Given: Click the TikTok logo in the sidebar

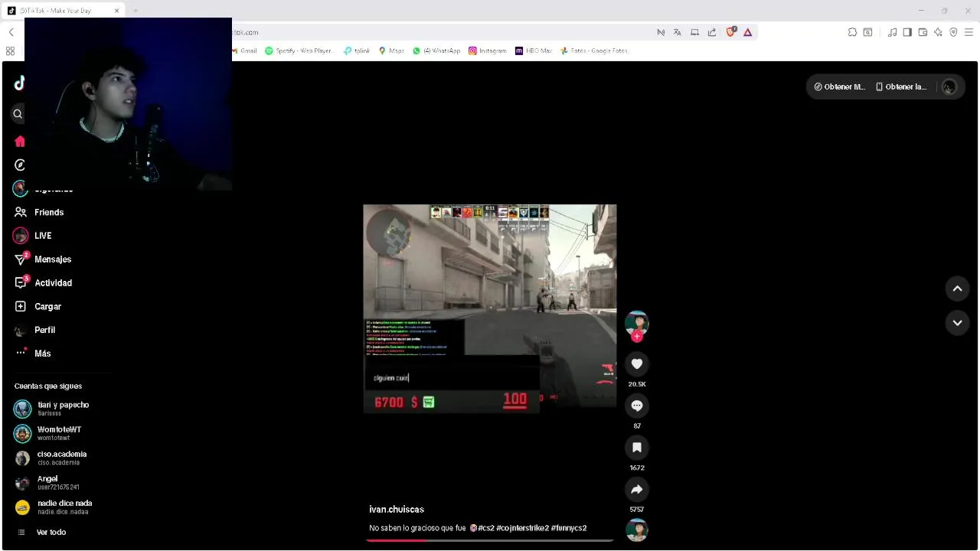Looking at the screenshot, I should [x=19, y=83].
